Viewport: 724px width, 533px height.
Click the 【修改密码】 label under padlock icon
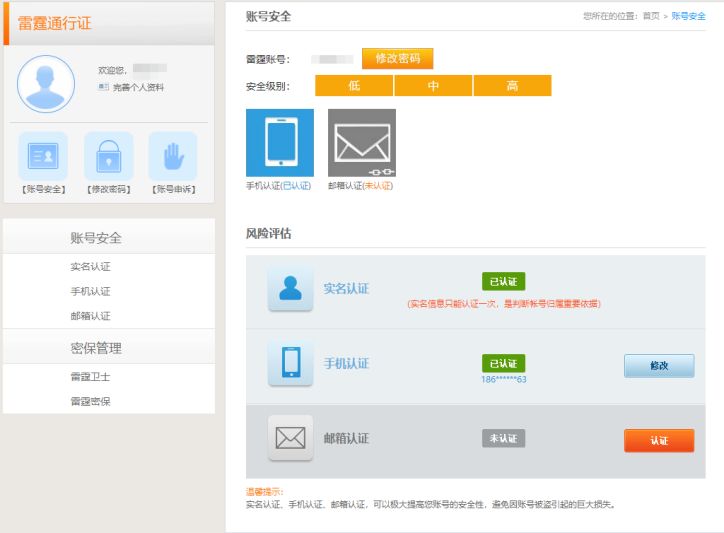[x=109, y=189]
